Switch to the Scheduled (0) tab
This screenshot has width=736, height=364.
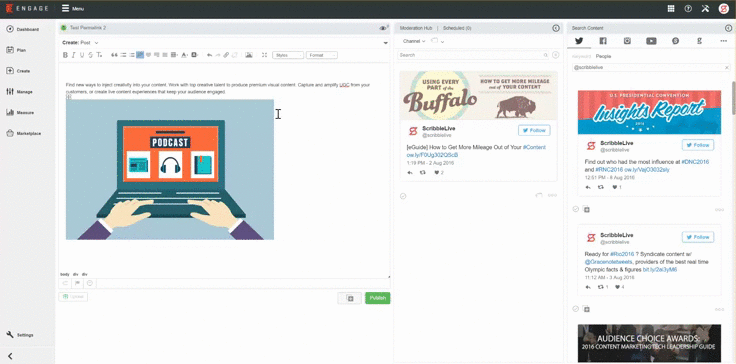click(457, 28)
